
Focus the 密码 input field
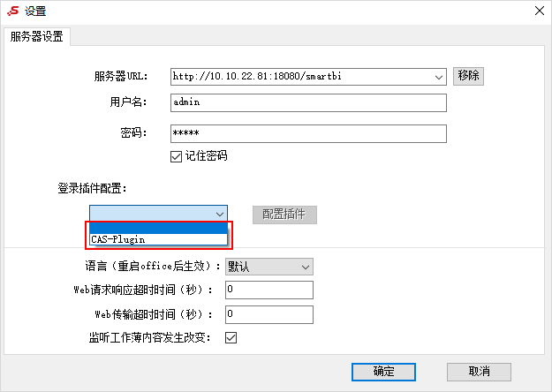coord(308,133)
